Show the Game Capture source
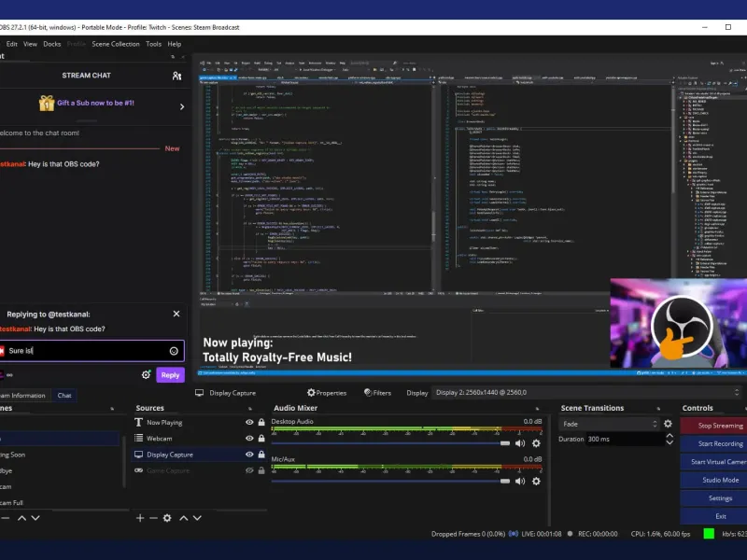This screenshot has width=747, height=560. [249, 470]
